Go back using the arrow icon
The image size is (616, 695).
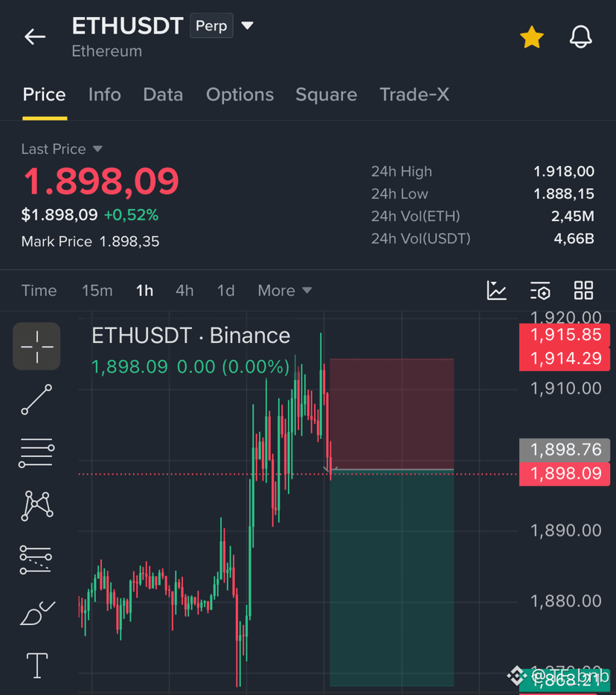(x=35, y=36)
